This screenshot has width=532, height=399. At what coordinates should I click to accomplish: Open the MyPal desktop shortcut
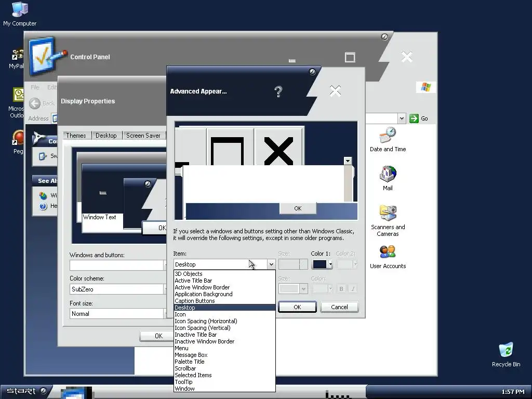(16, 59)
